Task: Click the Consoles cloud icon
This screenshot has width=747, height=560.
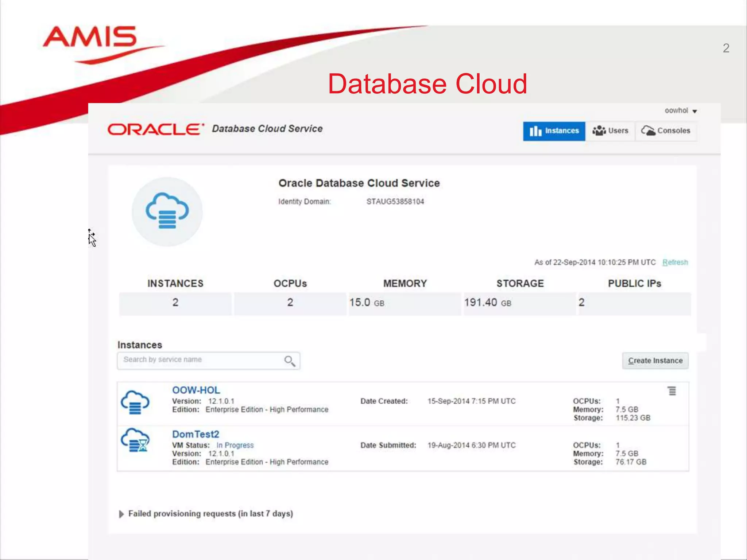Action: tap(648, 131)
